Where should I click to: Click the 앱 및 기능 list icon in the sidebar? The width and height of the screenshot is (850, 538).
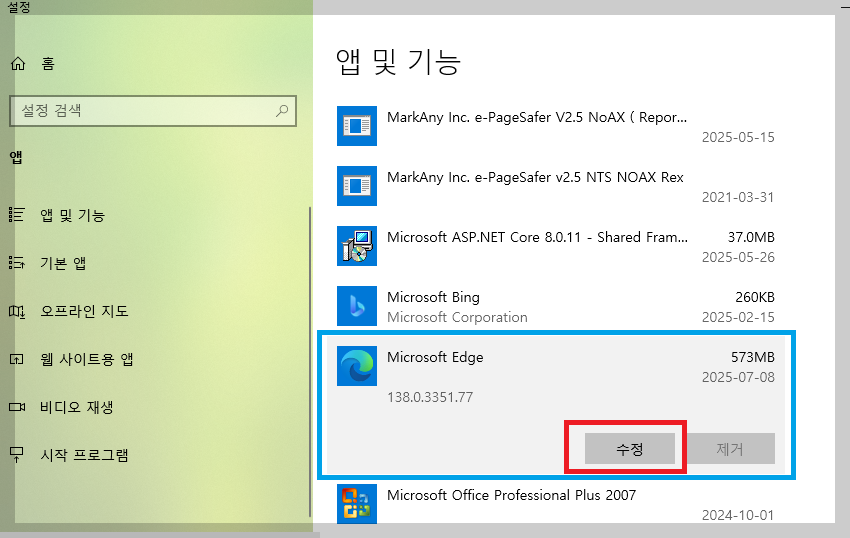pos(17,215)
